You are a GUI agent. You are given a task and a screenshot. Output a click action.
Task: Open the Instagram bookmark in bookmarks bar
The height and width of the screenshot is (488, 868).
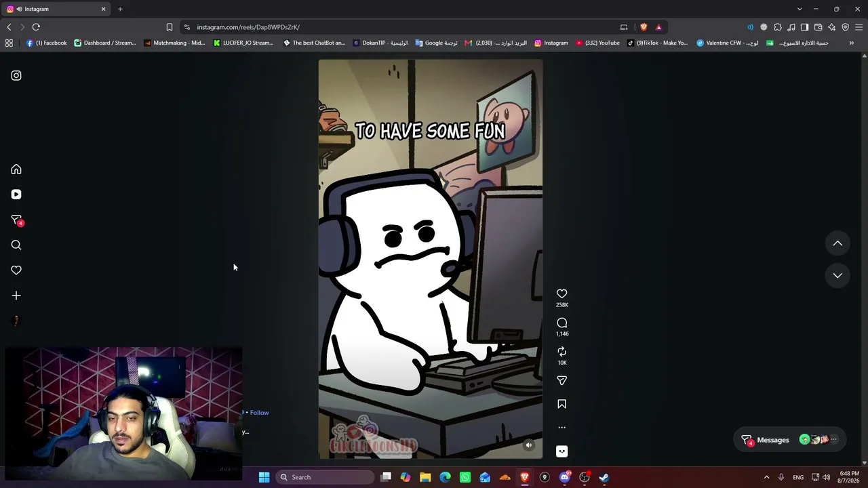point(551,43)
